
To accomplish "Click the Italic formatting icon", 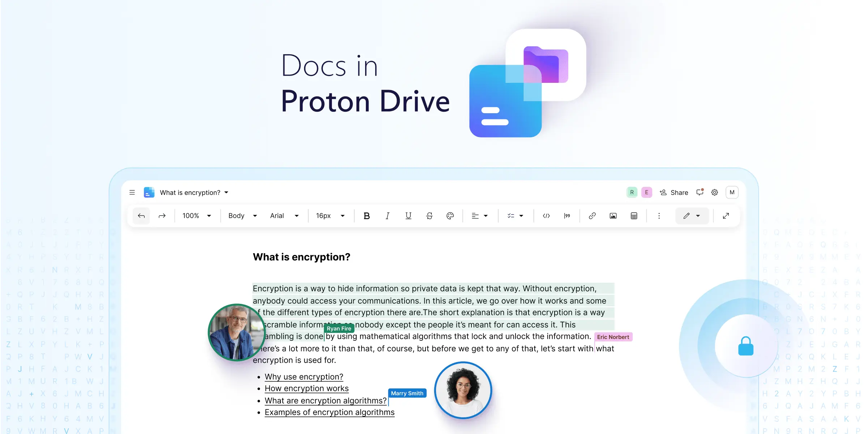I will (388, 215).
